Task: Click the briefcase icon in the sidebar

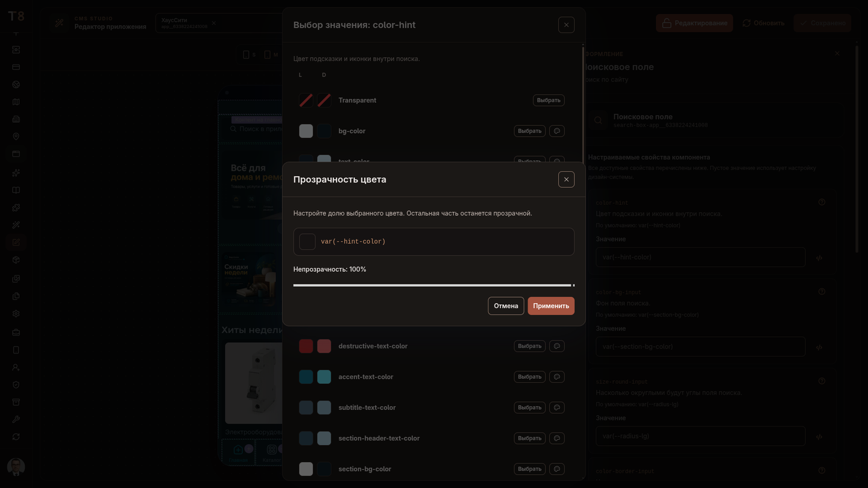Action: (x=16, y=332)
